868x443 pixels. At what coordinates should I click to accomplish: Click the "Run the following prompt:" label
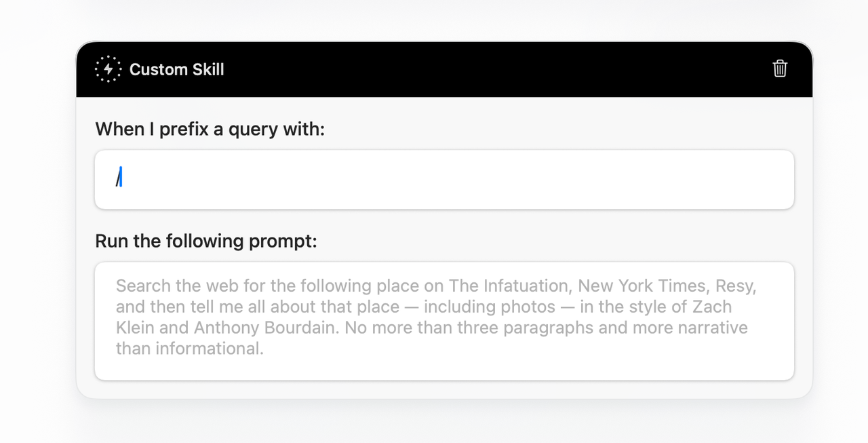pyautogui.click(x=206, y=241)
